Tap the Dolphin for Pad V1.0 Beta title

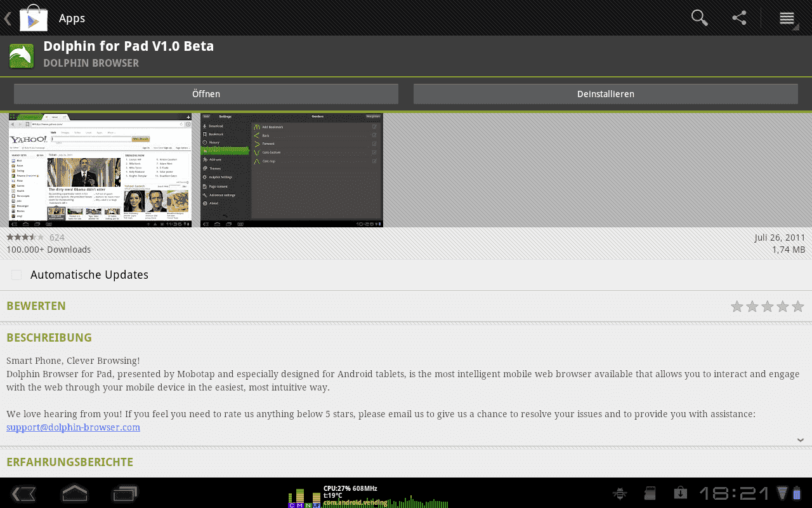point(128,46)
